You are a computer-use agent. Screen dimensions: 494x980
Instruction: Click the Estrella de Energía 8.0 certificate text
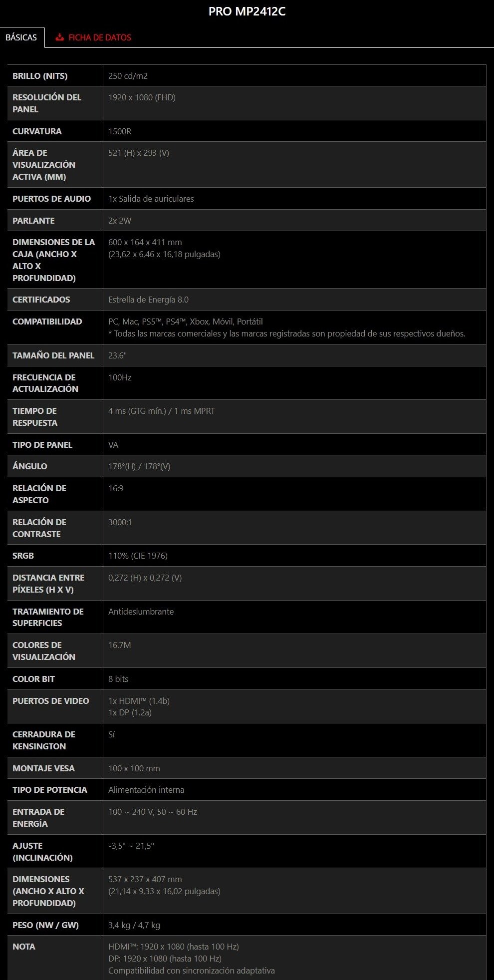pos(148,300)
